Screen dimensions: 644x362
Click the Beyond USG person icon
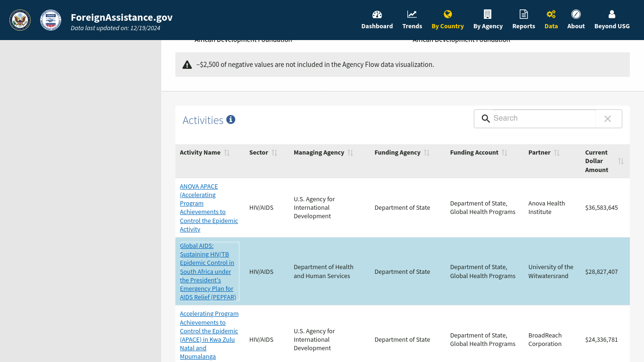[x=612, y=14]
